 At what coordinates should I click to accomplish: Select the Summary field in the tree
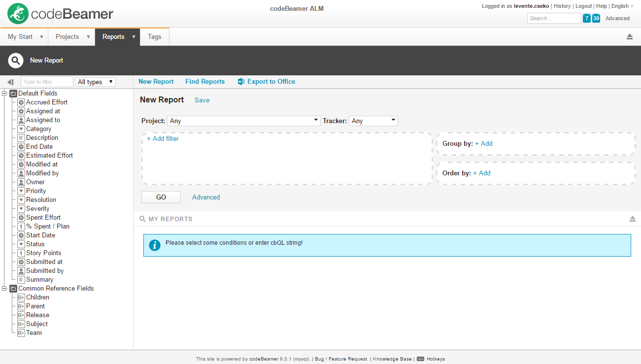(39, 280)
